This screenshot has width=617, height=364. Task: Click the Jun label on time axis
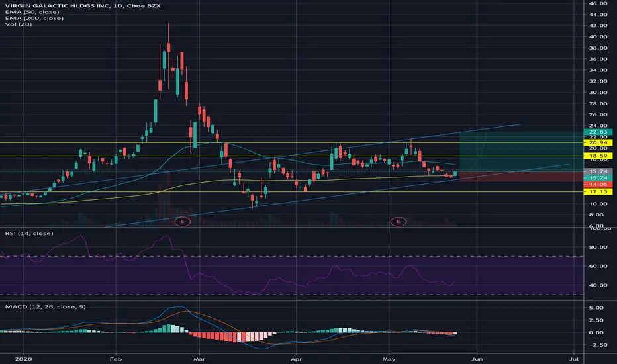coord(477,359)
